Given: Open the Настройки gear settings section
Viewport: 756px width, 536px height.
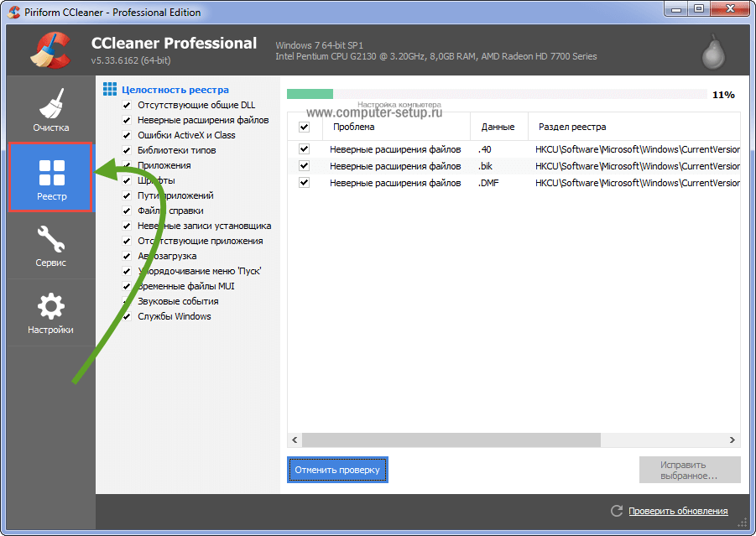Looking at the screenshot, I should tap(51, 312).
